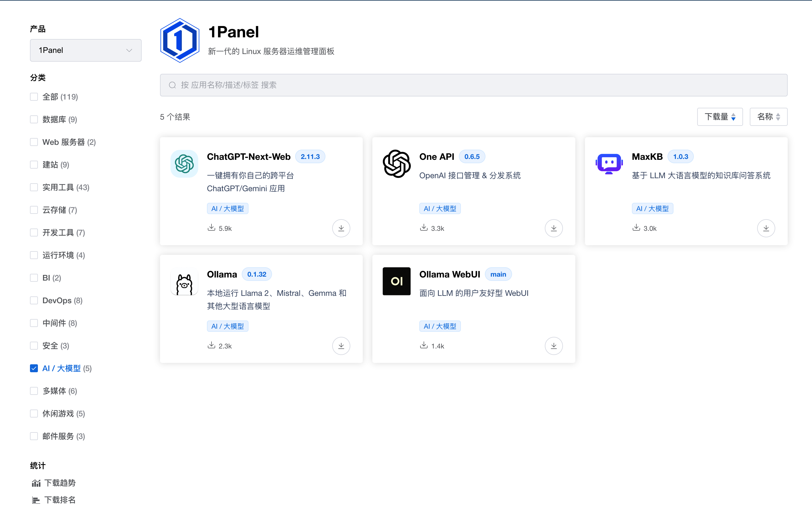Download Ollama via circular download button
The image size is (812, 521).
coord(341,346)
